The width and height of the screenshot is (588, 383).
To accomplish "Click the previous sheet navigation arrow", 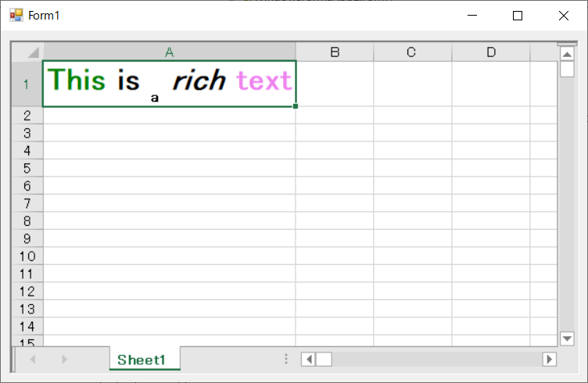I will [x=33, y=359].
